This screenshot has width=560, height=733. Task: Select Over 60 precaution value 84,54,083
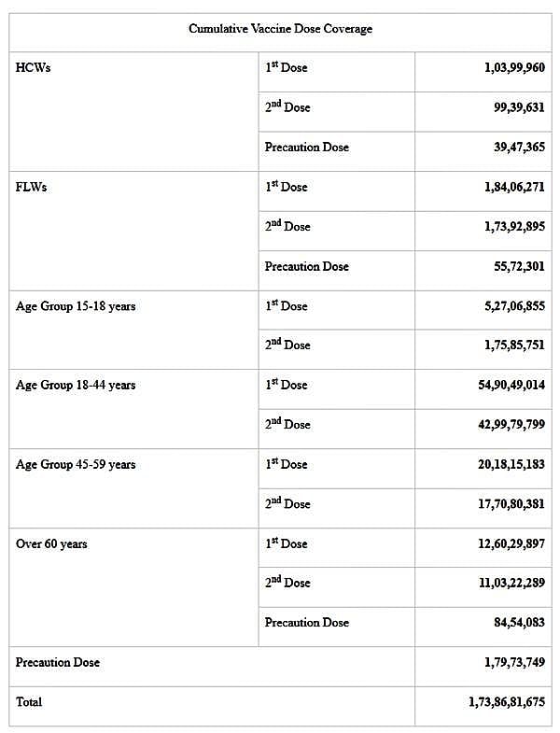tap(518, 622)
